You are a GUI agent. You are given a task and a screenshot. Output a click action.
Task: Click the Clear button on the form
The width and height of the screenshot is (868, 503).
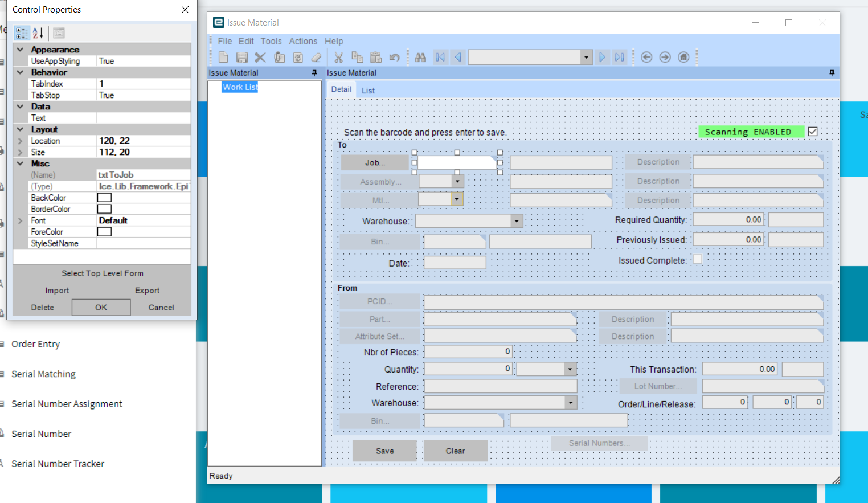tap(455, 451)
